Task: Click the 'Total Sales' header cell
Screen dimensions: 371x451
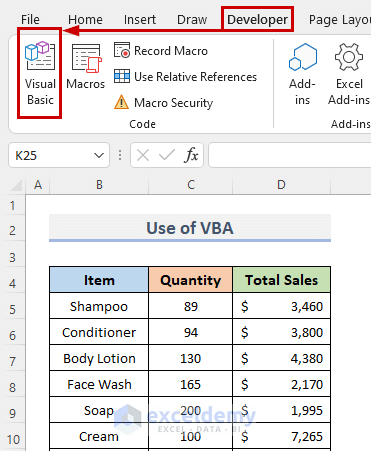Action: (x=282, y=280)
